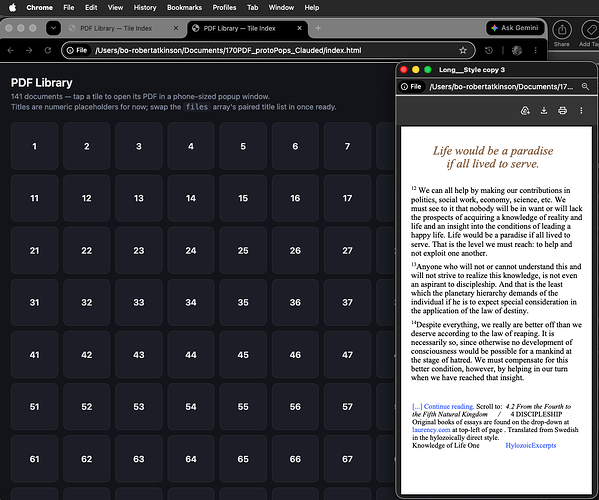
Task: Open the Chrome profile avatar
Action: point(517,50)
